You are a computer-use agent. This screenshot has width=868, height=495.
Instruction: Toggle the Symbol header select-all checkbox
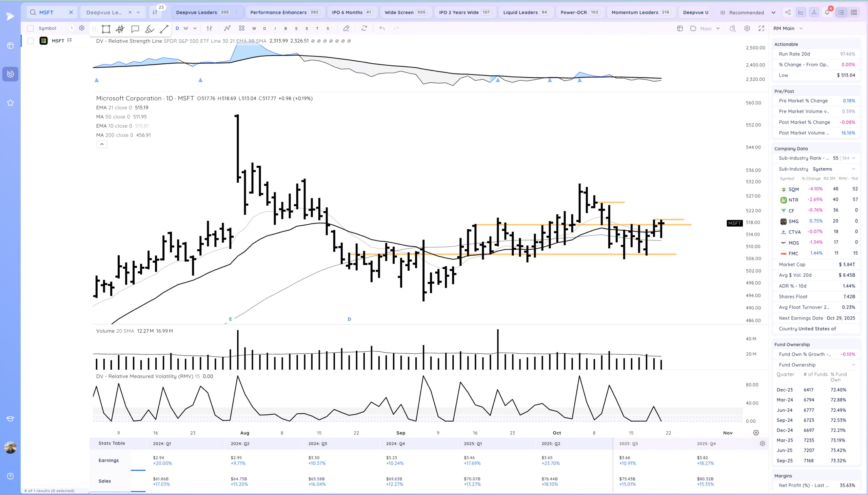point(31,28)
